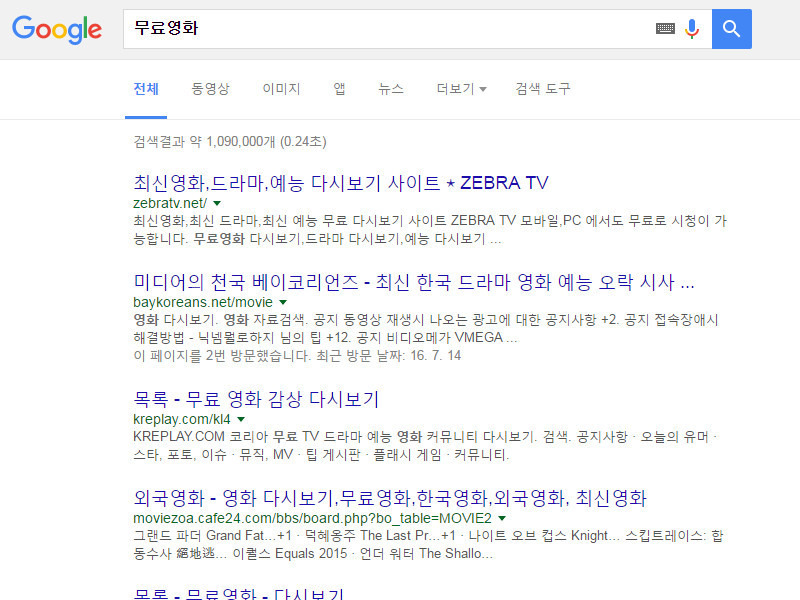Switch to the 이미지 tab
The image size is (800, 600).
click(x=281, y=89)
